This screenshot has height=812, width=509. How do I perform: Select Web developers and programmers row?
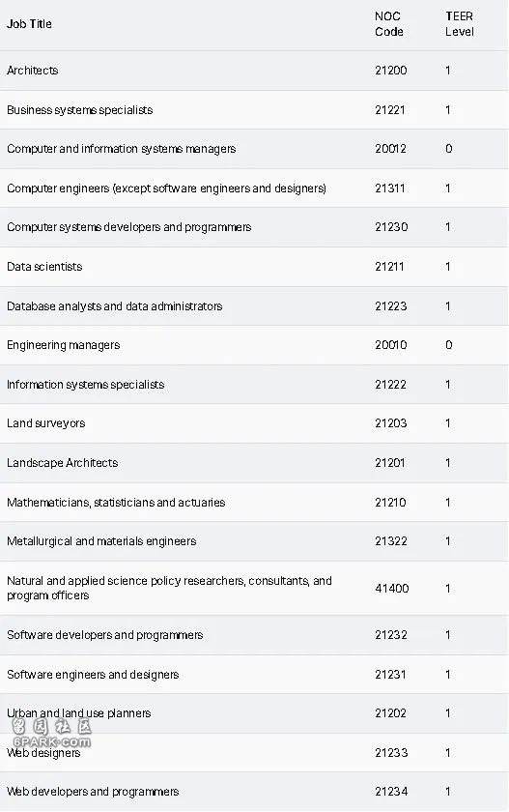click(x=254, y=792)
